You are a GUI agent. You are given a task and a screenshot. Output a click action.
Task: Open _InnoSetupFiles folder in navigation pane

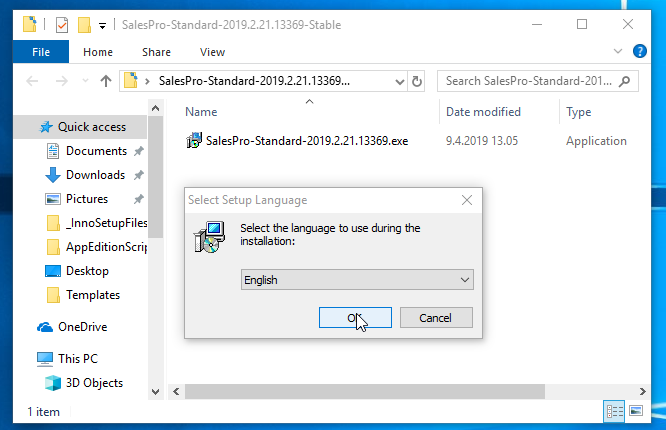pyautogui.click(x=107, y=223)
